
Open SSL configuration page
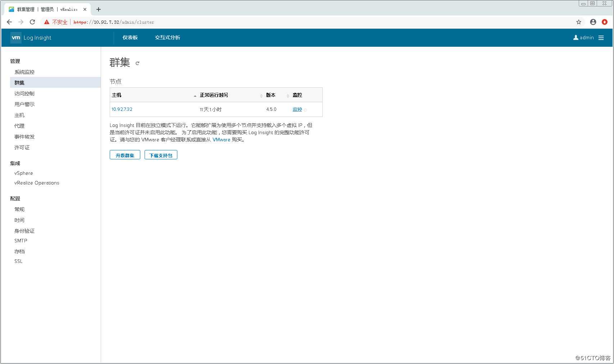pos(18,261)
